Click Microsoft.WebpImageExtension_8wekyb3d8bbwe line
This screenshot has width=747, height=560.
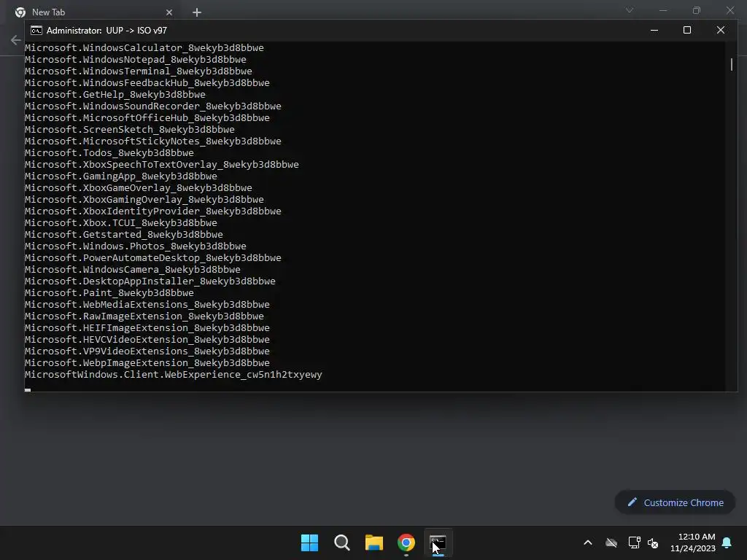147,363
